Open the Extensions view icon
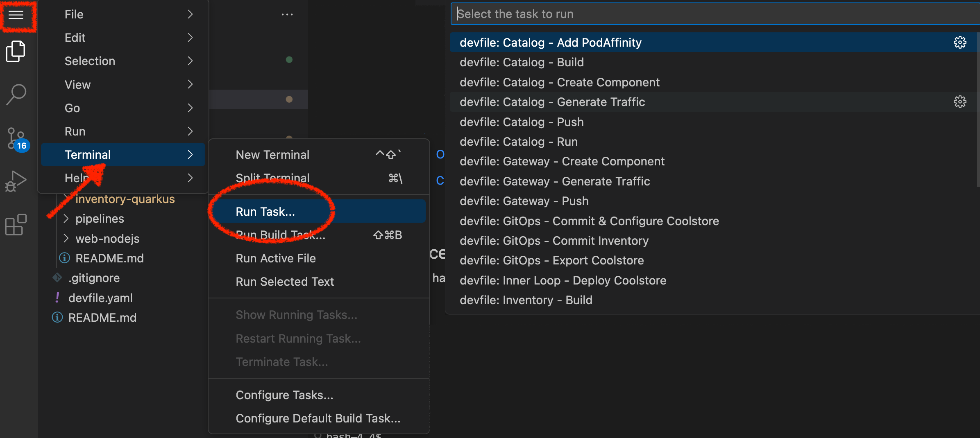Image resolution: width=980 pixels, height=438 pixels. click(x=16, y=224)
